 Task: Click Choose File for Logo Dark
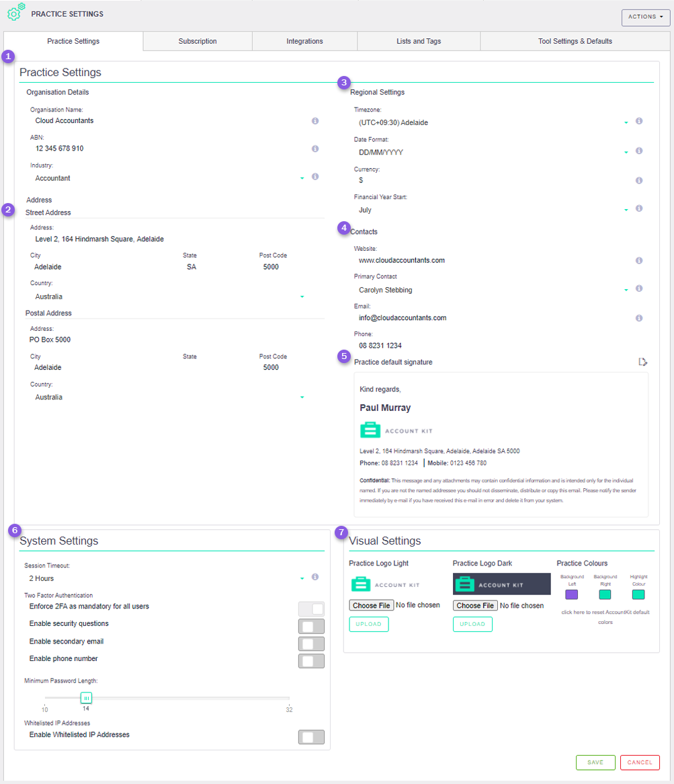(475, 606)
